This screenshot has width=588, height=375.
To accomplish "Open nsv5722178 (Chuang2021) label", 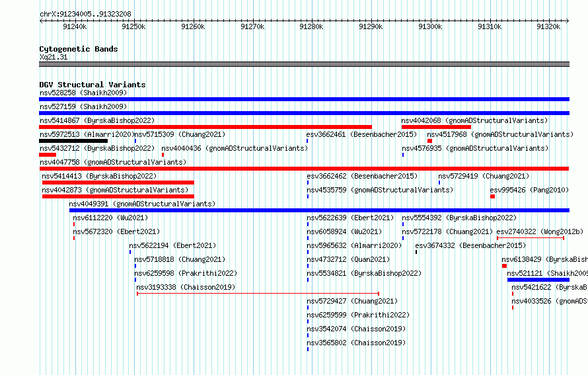I will (x=447, y=231).
